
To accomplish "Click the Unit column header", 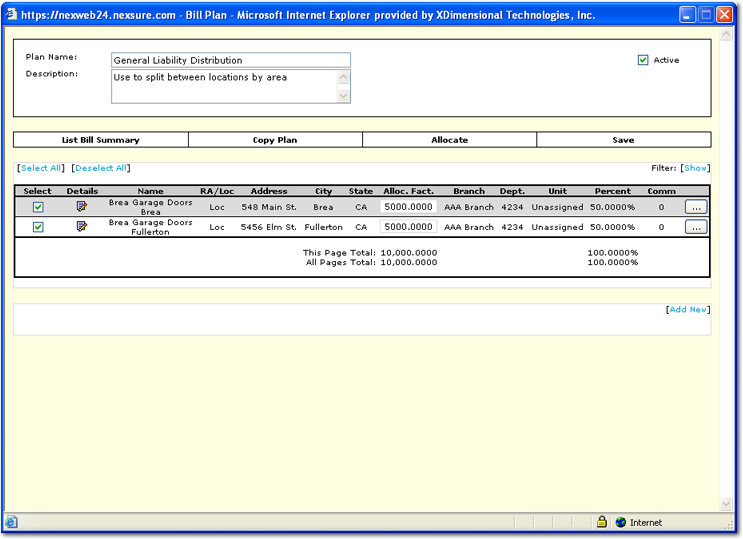I will click(557, 191).
